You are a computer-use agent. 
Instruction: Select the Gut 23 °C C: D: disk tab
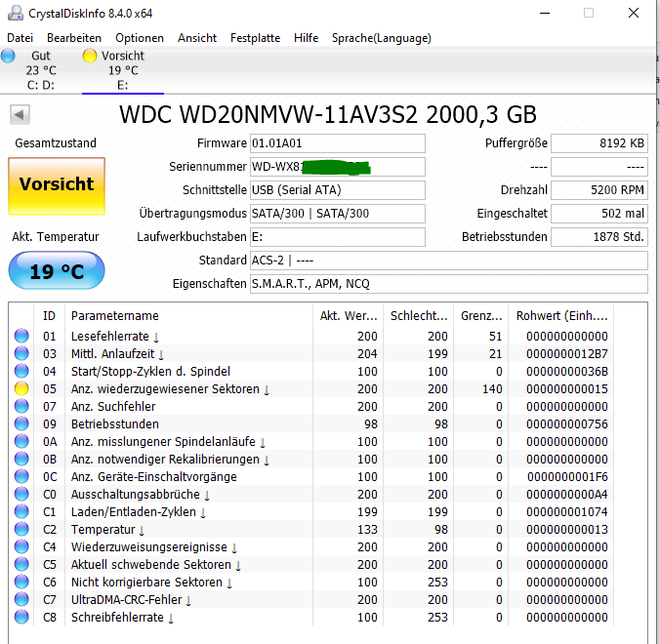click(x=40, y=70)
